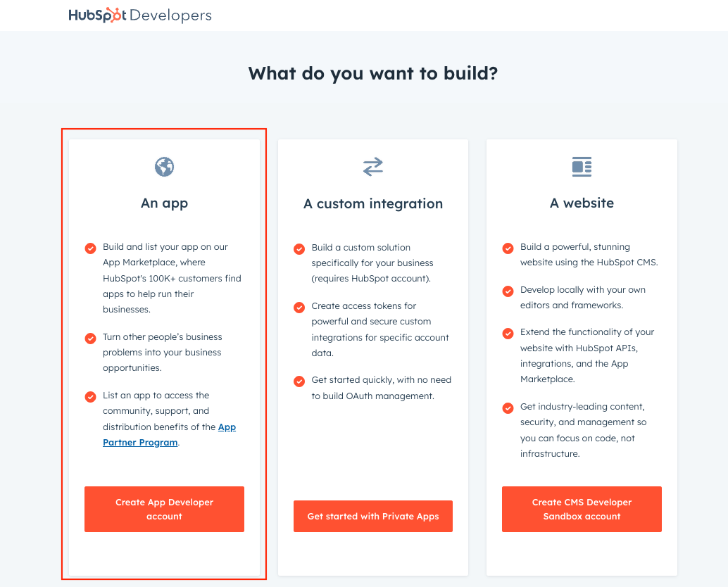This screenshot has width=728, height=587.
Task: Select the checkmark beside List an app
Action: (x=90, y=396)
